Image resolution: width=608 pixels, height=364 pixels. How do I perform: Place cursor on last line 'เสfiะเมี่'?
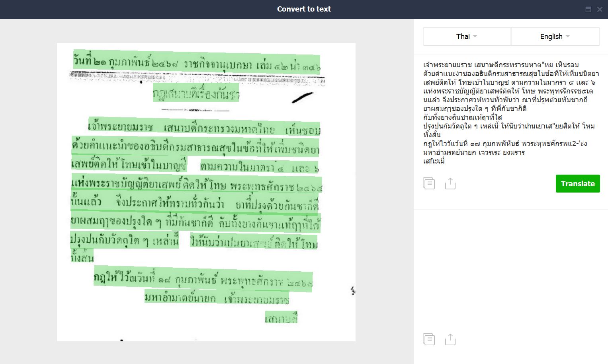click(x=434, y=161)
